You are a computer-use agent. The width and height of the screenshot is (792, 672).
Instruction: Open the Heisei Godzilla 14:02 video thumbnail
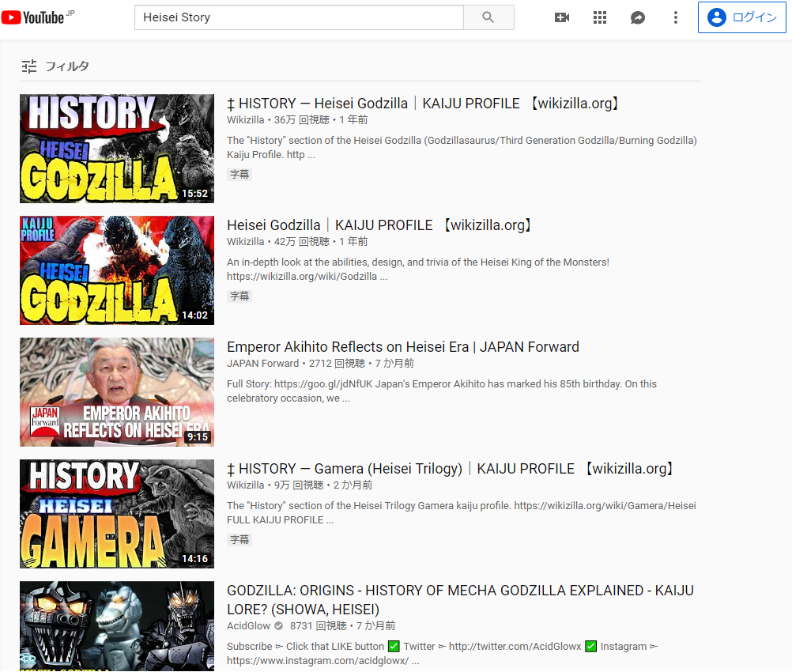pos(117,270)
